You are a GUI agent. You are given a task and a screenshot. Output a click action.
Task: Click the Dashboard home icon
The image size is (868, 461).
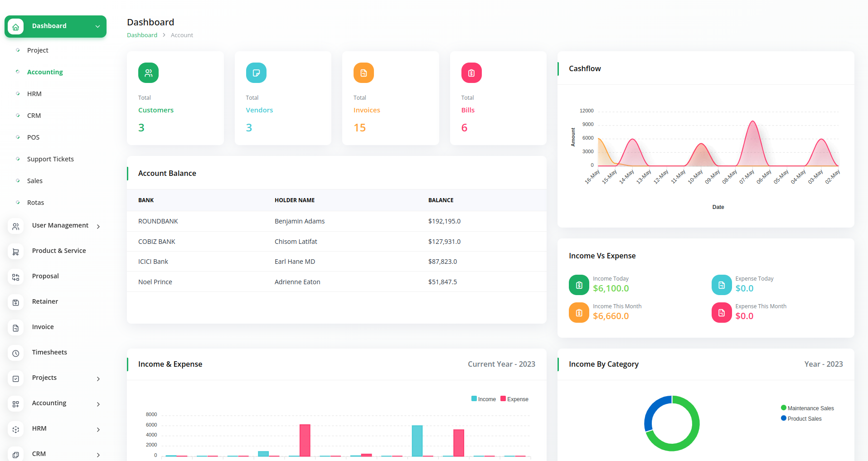16,27
